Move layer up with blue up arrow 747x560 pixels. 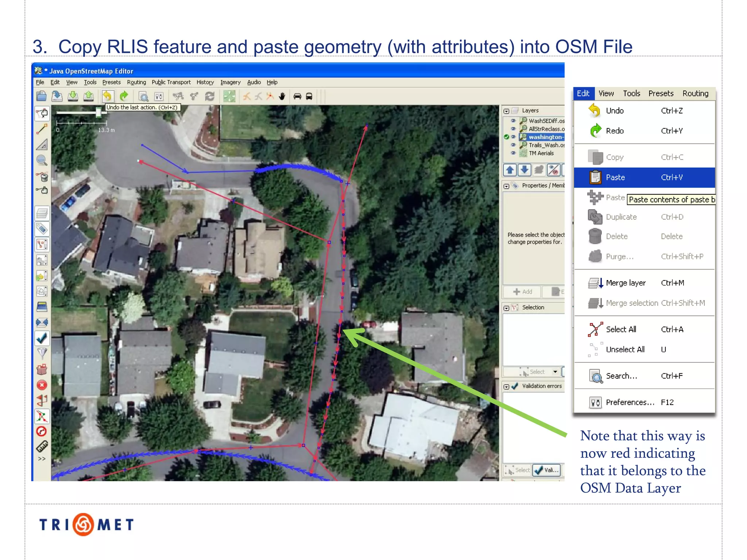(x=510, y=170)
